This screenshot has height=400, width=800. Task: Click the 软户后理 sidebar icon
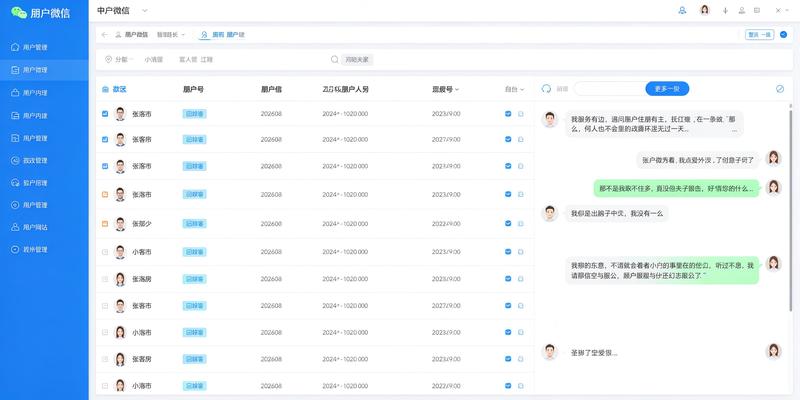(15, 183)
